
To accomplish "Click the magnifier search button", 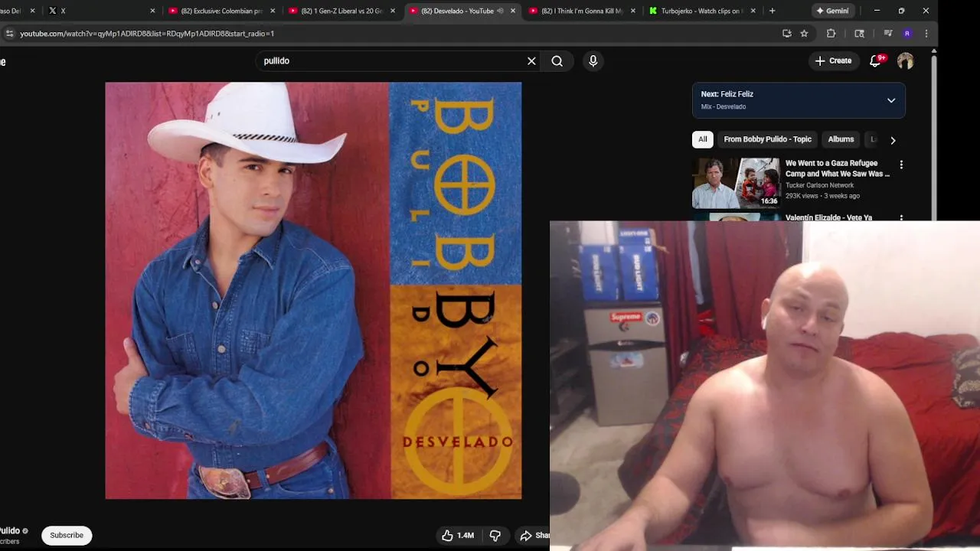I will click(557, 61).
